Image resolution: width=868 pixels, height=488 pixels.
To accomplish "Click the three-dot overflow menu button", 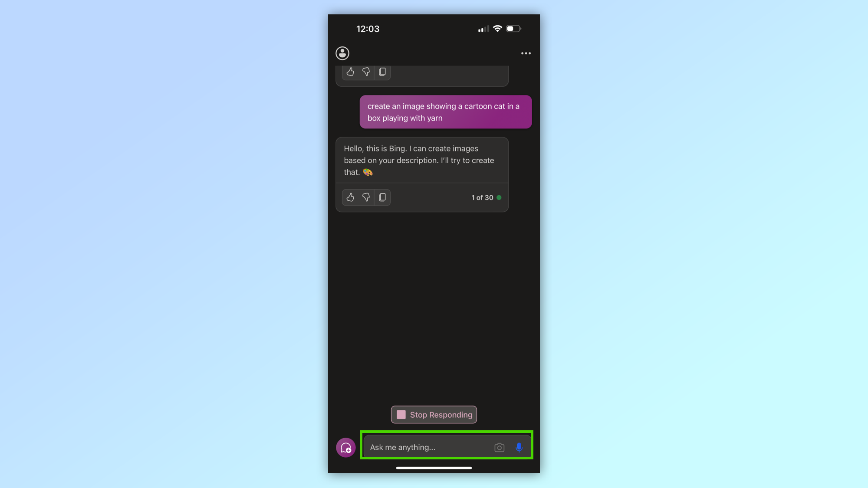I will (x=526, y=53).
